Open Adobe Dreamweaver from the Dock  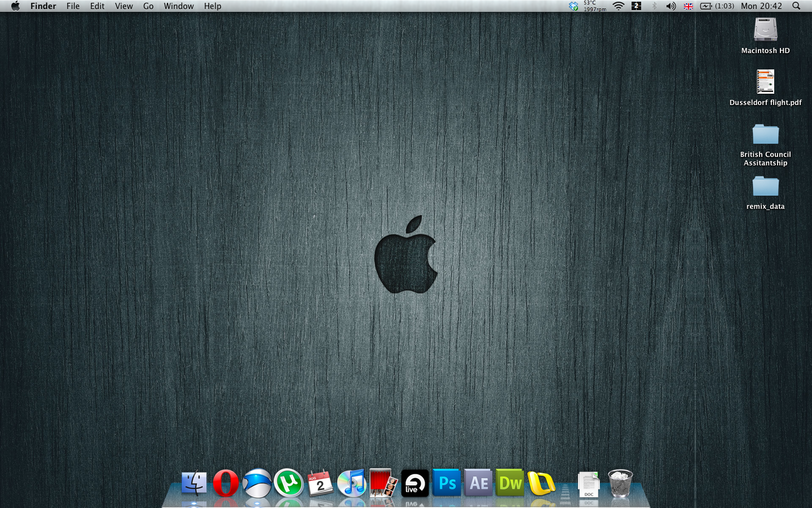click(x=510, y=483)
